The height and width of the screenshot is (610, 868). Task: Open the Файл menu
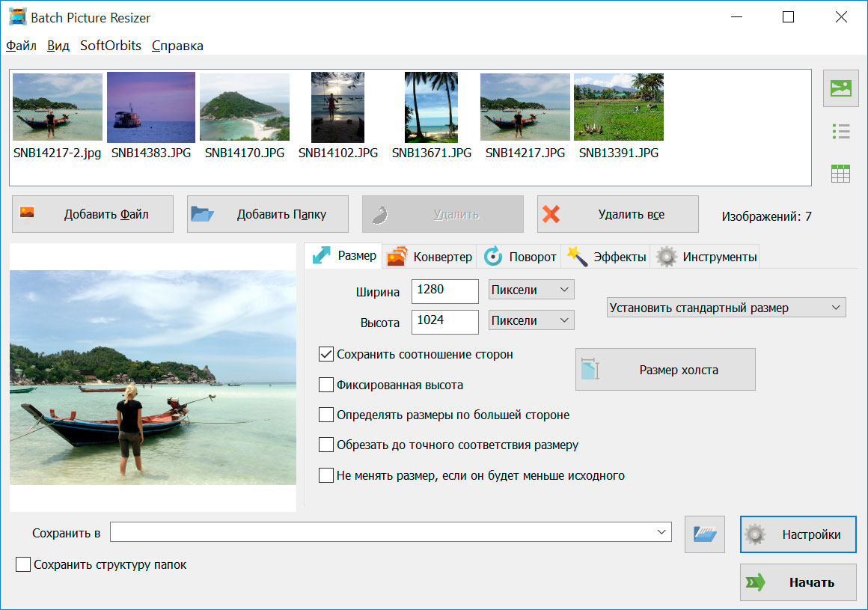click(20, 46)
